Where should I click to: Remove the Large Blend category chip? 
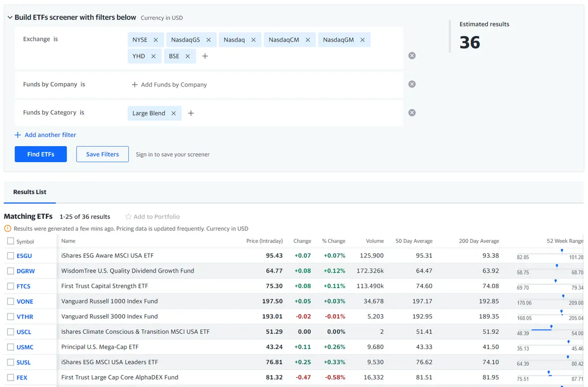tap(174, 113)
